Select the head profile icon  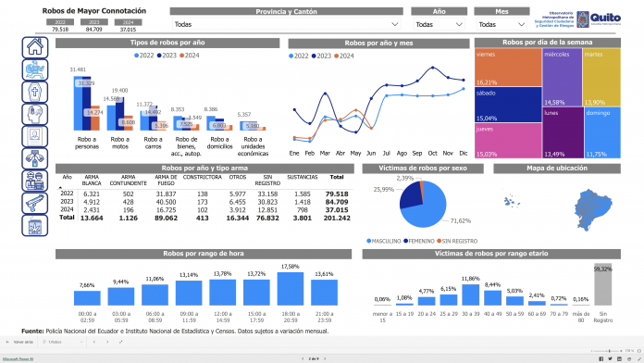tap(35, 114)
